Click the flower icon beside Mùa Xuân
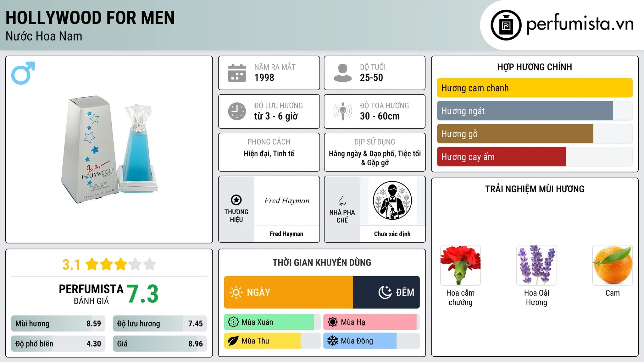The width and height of the screenshot is (644, 362). coord(233,322)
